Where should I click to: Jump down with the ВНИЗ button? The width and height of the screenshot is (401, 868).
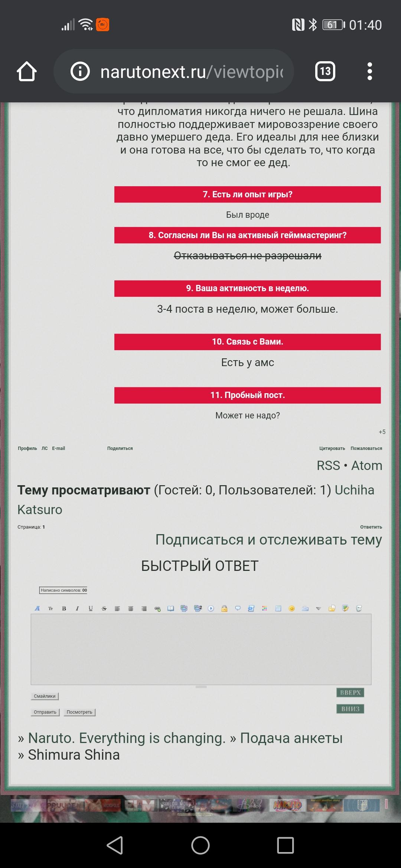350,709
